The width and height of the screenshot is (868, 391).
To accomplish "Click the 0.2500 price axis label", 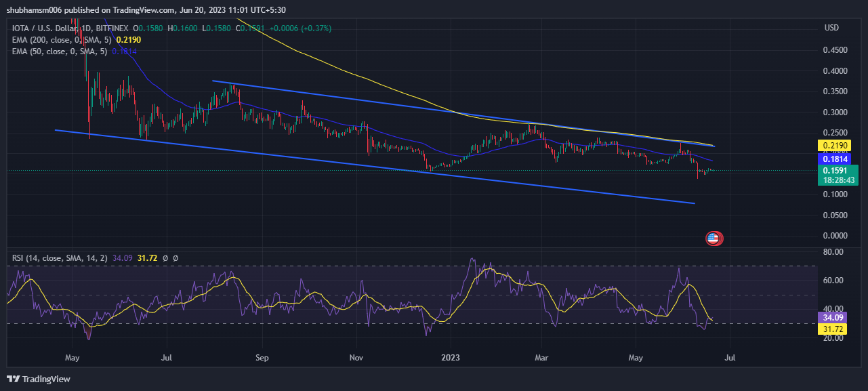I will [835, 132].
